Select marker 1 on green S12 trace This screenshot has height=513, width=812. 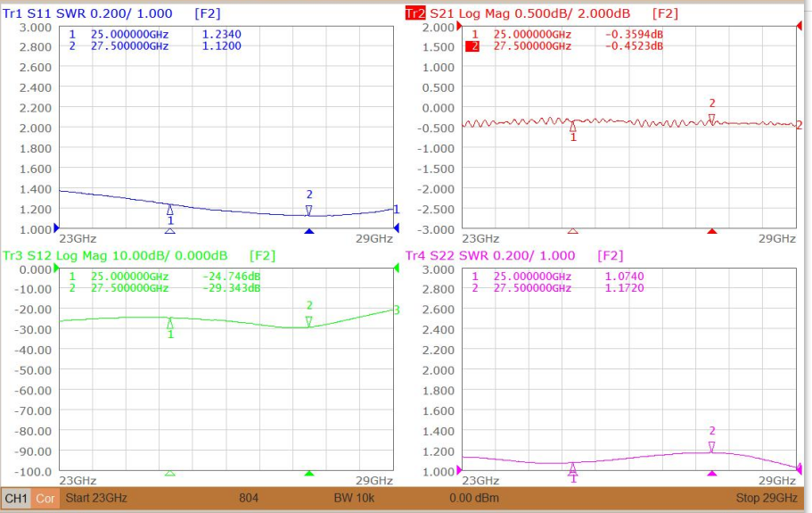[x=170, y=324]
